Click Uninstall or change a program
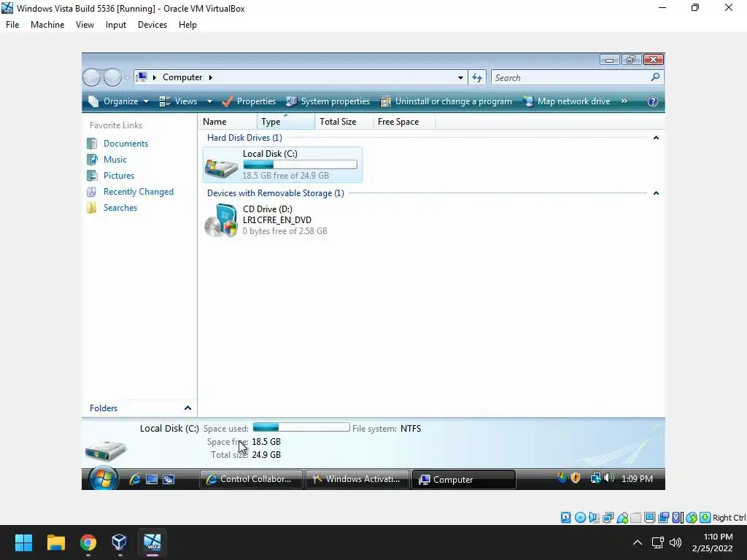The width and height of the screenshot is (747, 560). pos(446,101)
